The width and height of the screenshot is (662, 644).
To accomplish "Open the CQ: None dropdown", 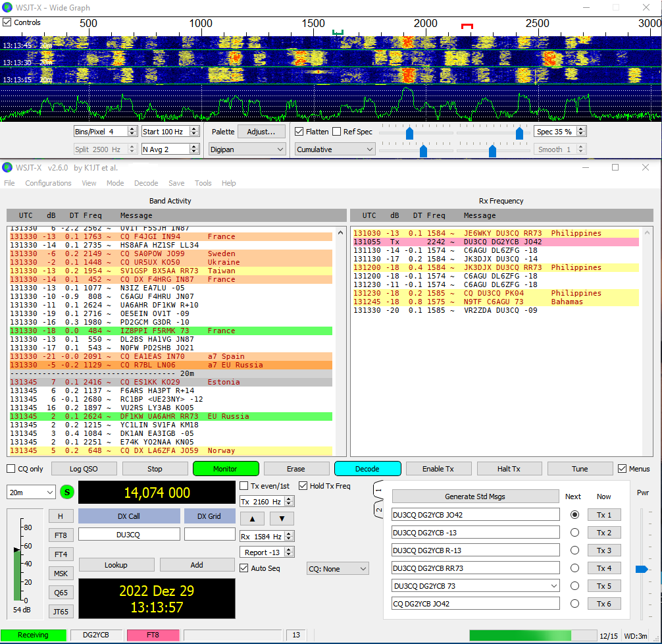I will (337, 568).
